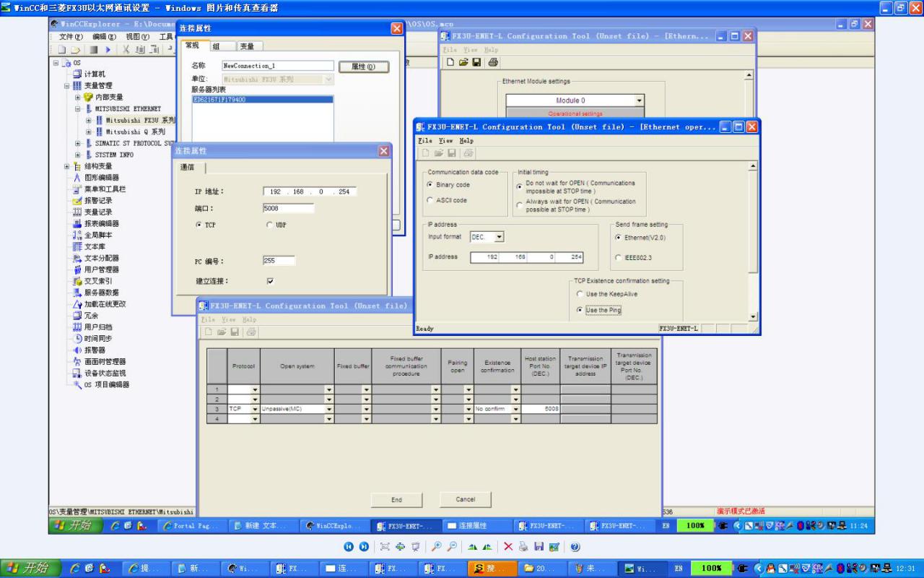Click the blue Activate arrow in WinCC toolbar

pyautogui.click(x=108, y=49)
